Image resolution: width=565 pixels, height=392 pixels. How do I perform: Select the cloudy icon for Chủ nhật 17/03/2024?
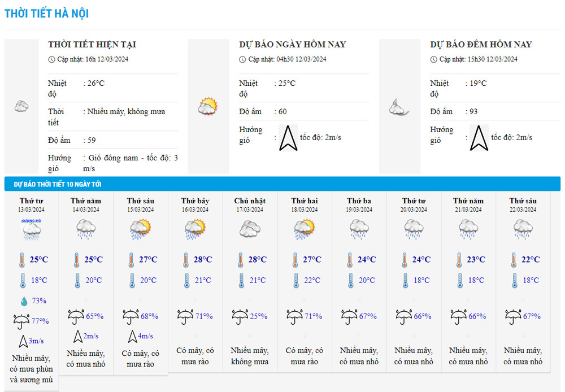pyautogui.click(x=250, y=229)
